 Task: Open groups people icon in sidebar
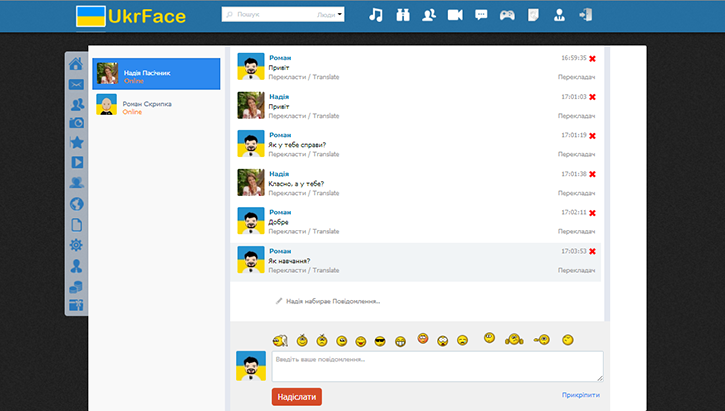(x=76, y=183)
